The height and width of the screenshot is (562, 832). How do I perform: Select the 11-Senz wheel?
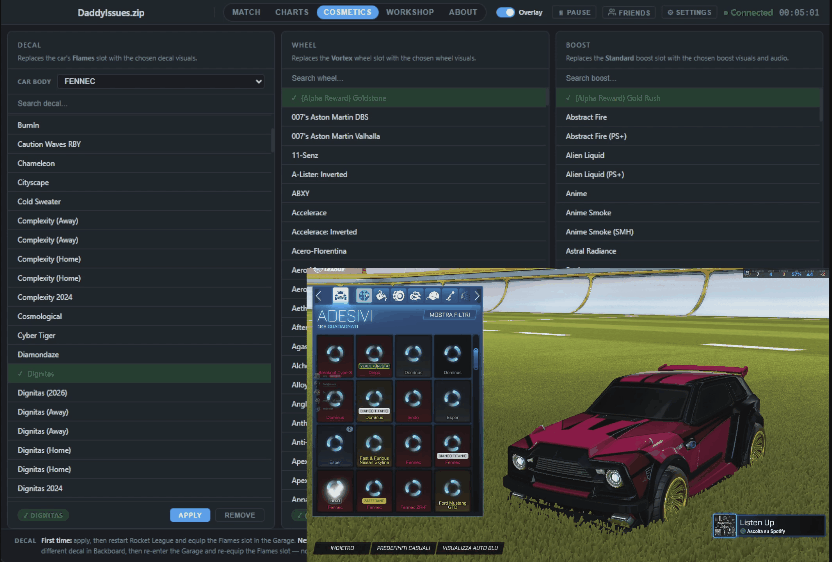[x=415, y=155]
